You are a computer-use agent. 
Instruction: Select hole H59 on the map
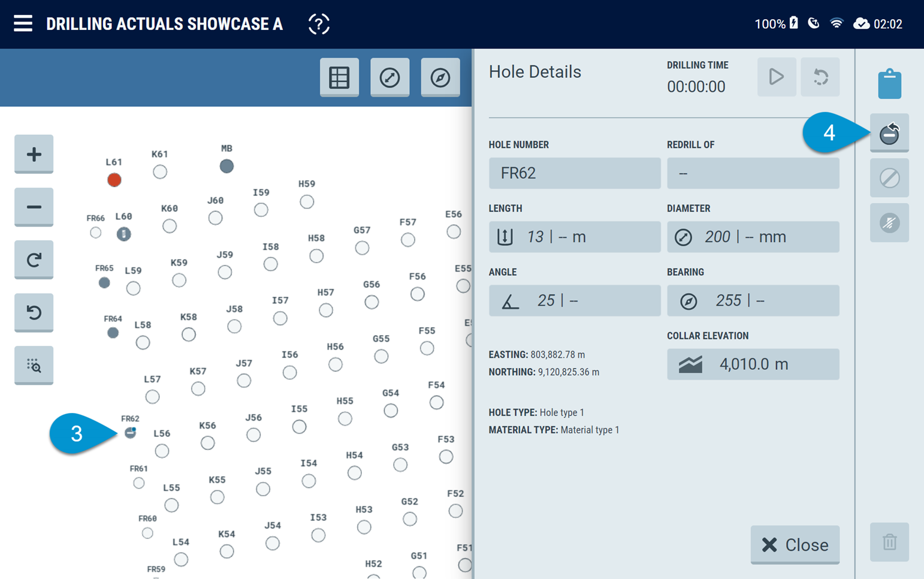point(307,202)
